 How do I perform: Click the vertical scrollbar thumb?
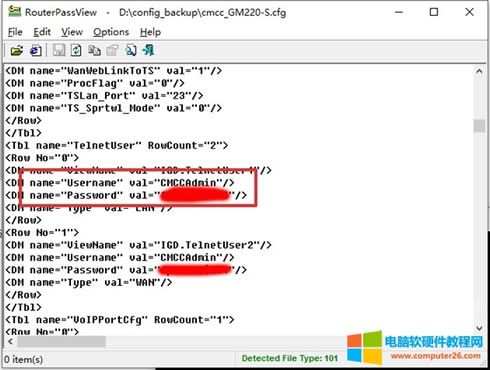coord(479,126)
